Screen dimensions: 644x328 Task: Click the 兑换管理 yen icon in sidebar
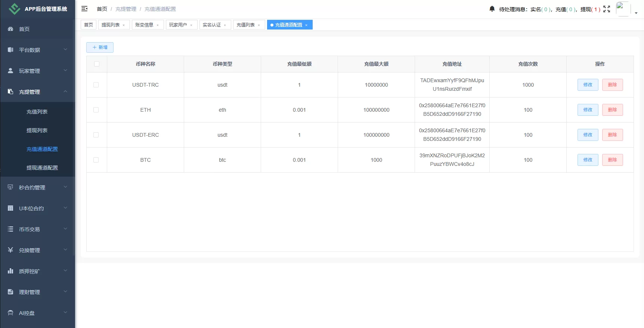click(10, 250)
